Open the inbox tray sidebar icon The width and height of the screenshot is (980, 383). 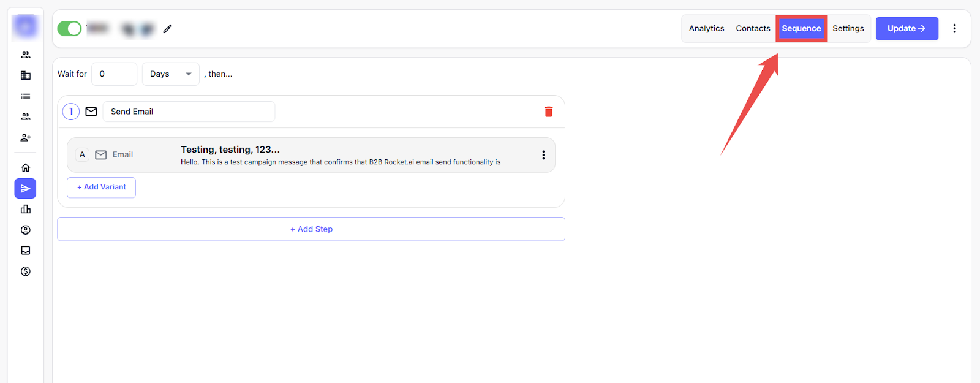[x=26, y=251]
